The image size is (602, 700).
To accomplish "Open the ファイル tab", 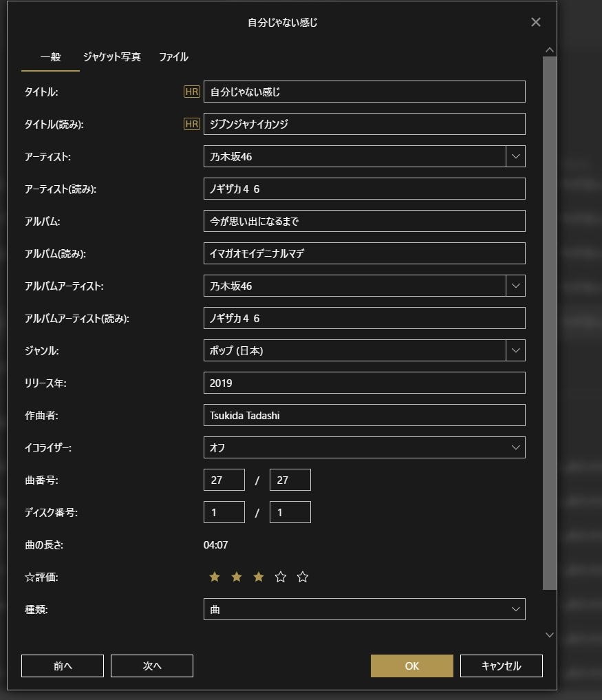I will tap(173, 56).
